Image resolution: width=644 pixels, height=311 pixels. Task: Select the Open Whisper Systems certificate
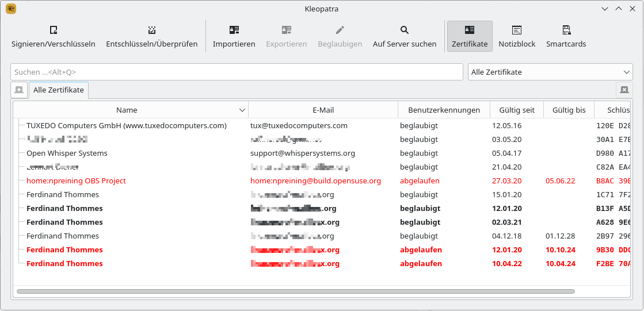(322, 153)
